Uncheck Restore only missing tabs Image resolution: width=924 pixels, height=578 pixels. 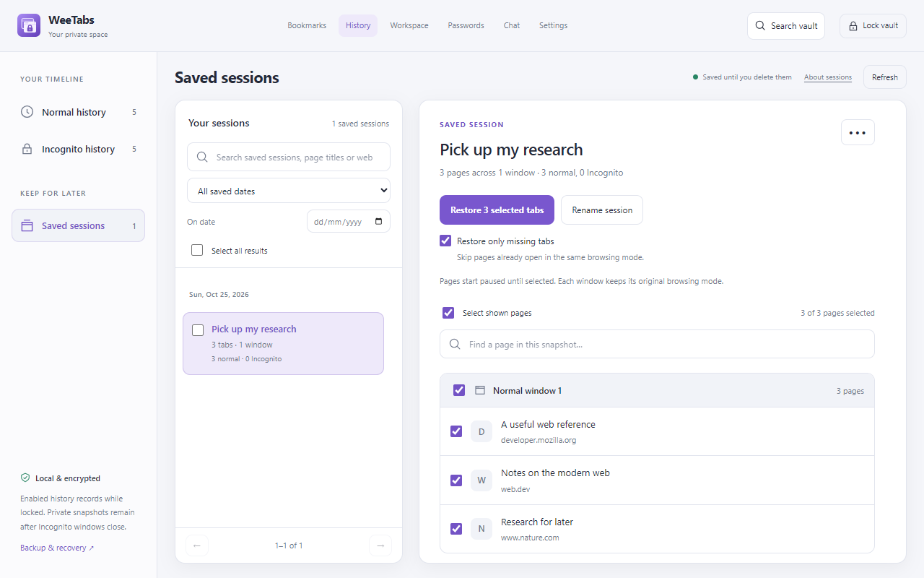coord(445,241)
